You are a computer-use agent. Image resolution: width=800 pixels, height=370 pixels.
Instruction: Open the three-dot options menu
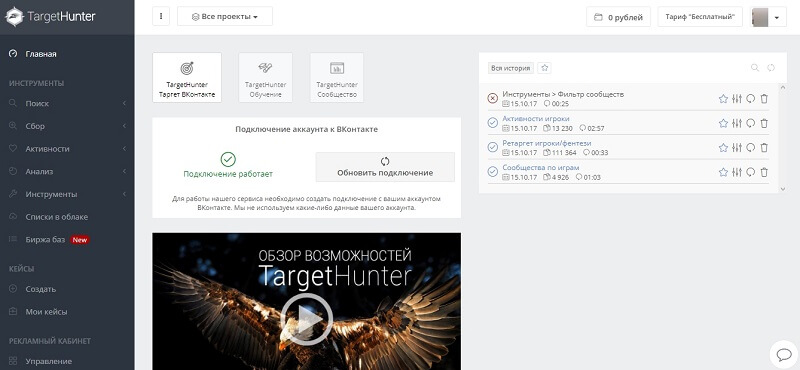click(161, 16)
